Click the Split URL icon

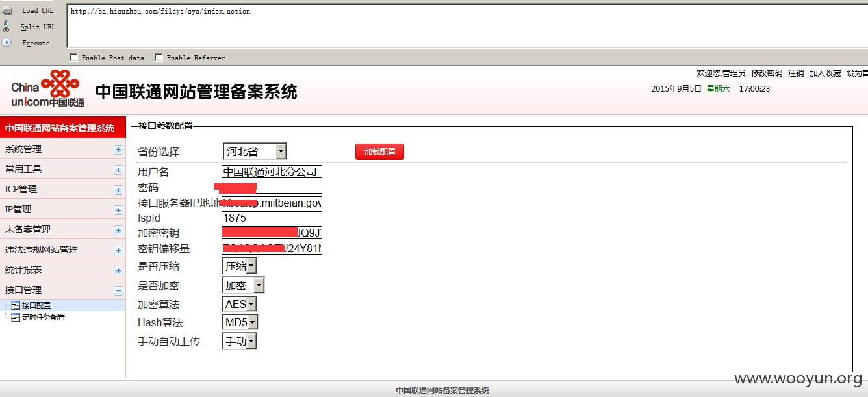point(6,26)
